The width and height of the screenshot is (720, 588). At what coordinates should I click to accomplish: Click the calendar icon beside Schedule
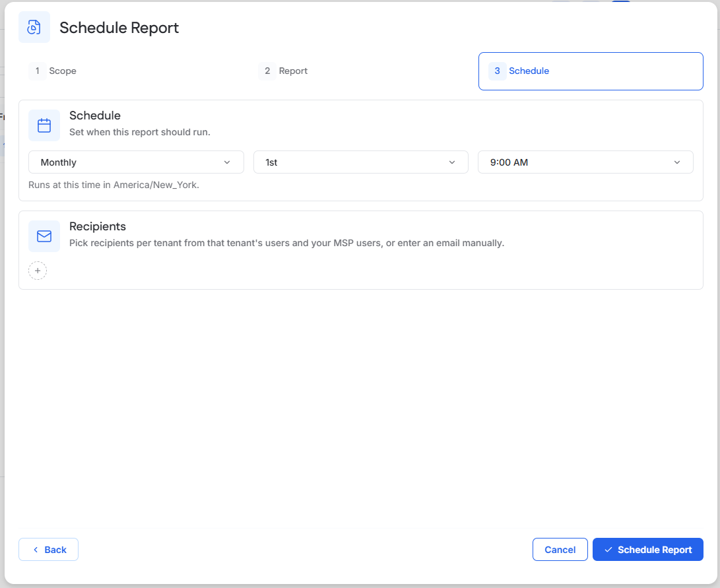click(x=44, y=125)
